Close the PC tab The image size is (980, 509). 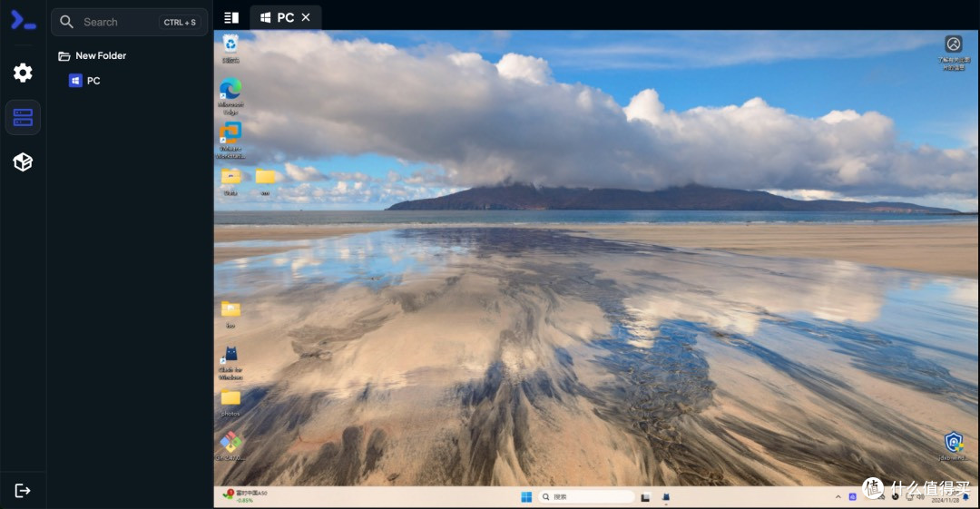point(306,17)
